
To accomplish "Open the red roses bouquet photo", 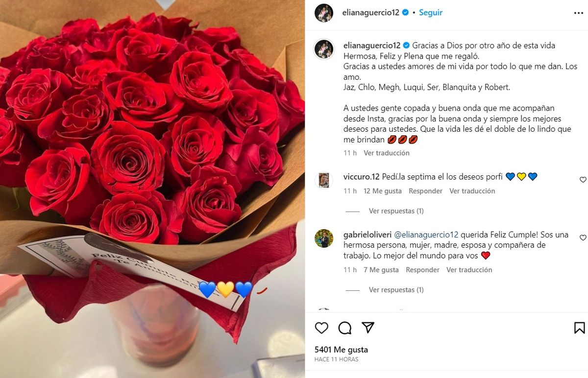I will pyautogui.click(x=152, y=189).
